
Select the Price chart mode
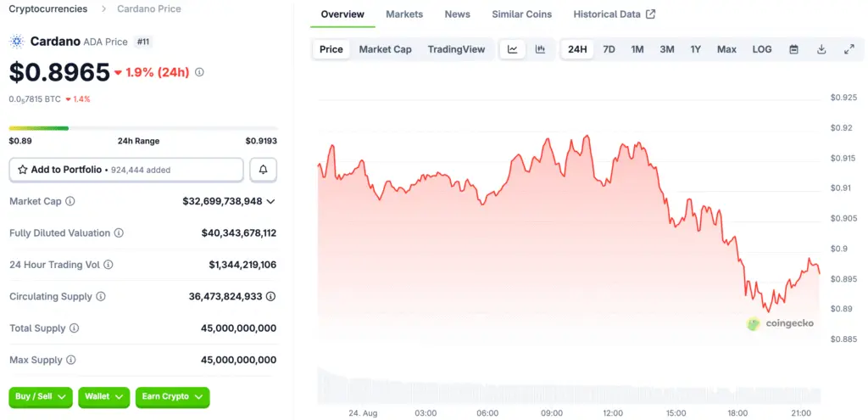(331, 49)
